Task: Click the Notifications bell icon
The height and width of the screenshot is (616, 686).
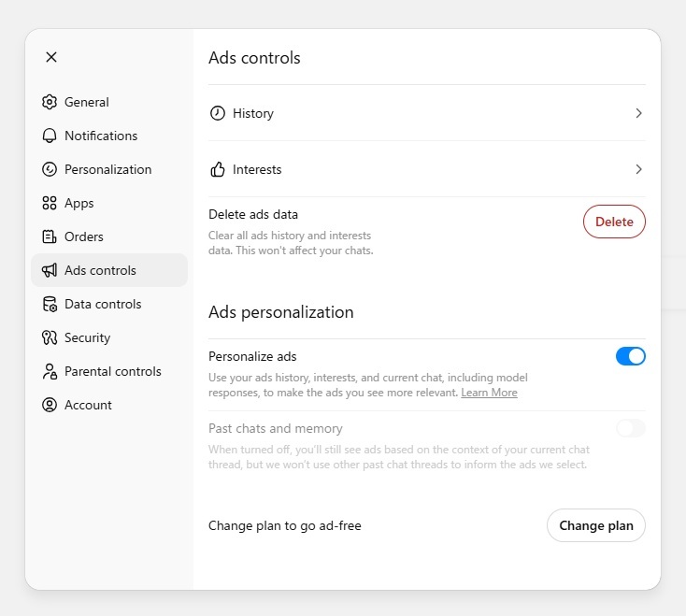Action: [x=50, y=136]
